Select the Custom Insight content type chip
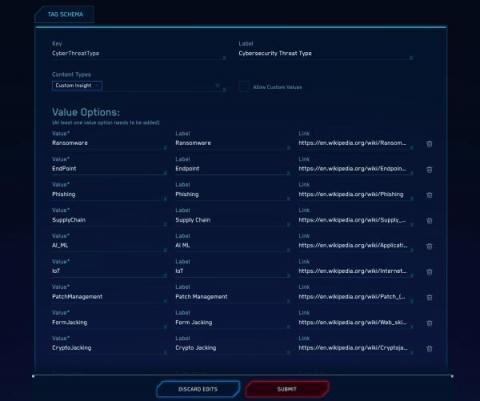 coord(77,86)
